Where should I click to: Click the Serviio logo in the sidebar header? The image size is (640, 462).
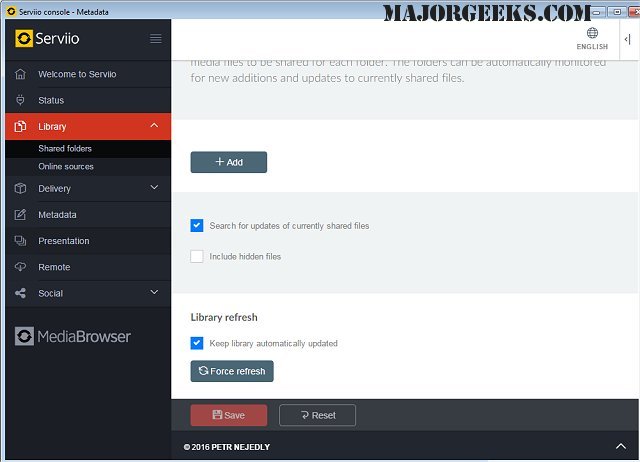click(47, 39)
